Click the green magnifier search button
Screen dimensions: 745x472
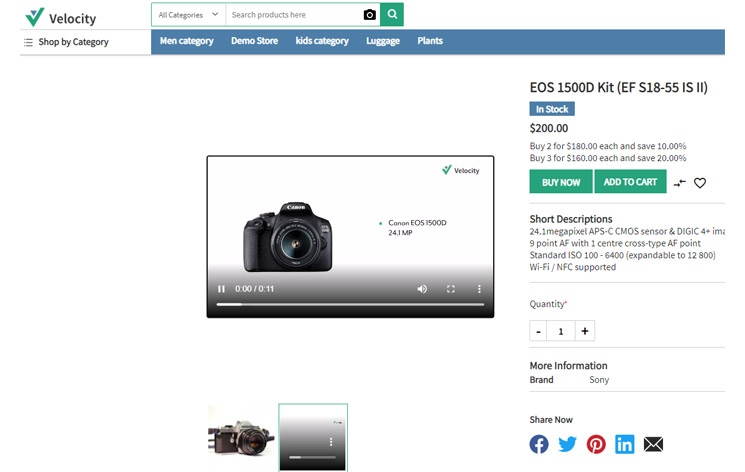[393, 15]
